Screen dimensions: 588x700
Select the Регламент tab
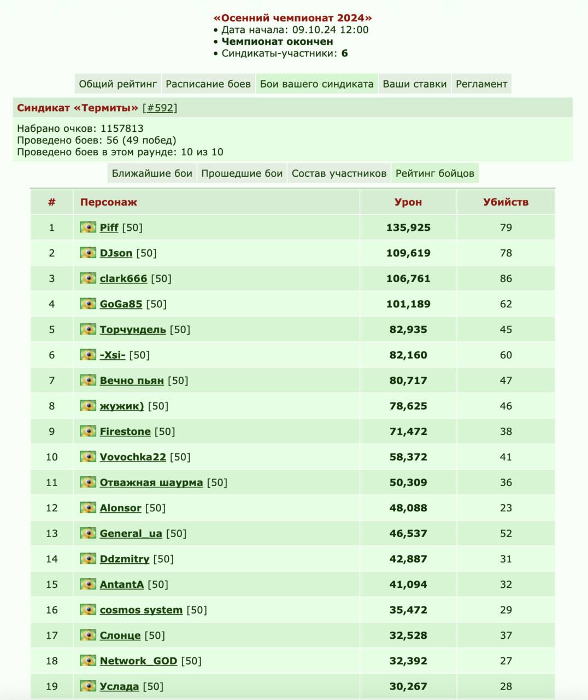(481, 84)
